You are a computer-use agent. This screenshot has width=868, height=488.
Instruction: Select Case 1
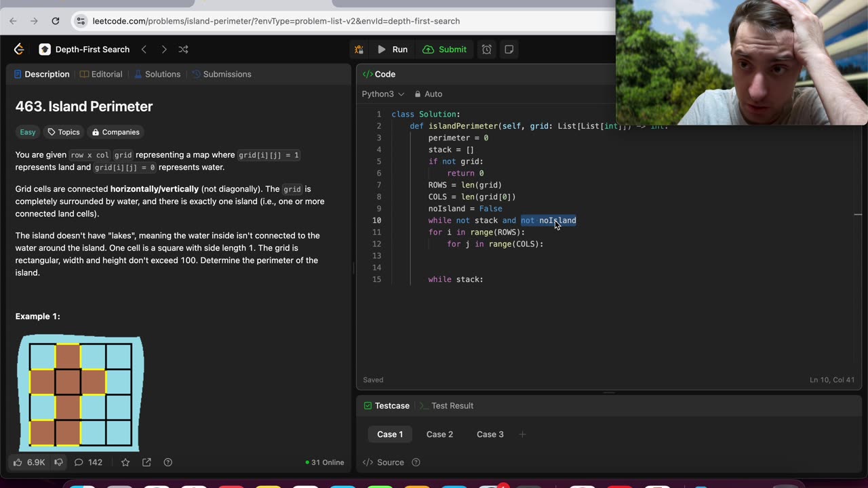[x=390, y=434]
